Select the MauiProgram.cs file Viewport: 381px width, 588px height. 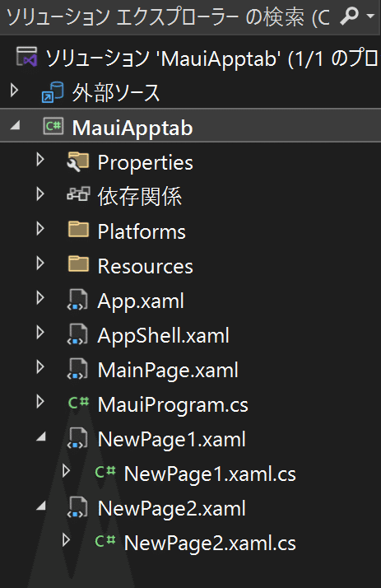click(173, 405)
